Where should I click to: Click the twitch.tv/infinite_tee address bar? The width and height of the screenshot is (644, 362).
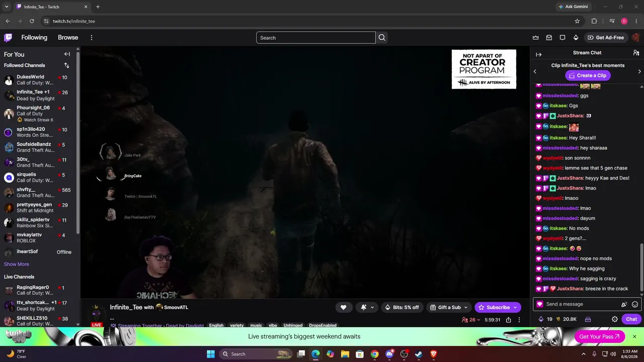[x=307, y=21]
